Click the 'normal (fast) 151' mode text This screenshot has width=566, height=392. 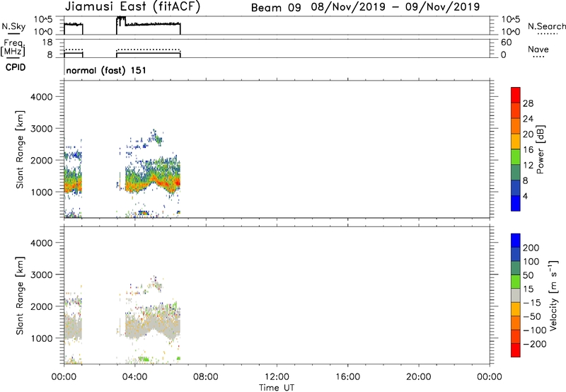[106, 70]
